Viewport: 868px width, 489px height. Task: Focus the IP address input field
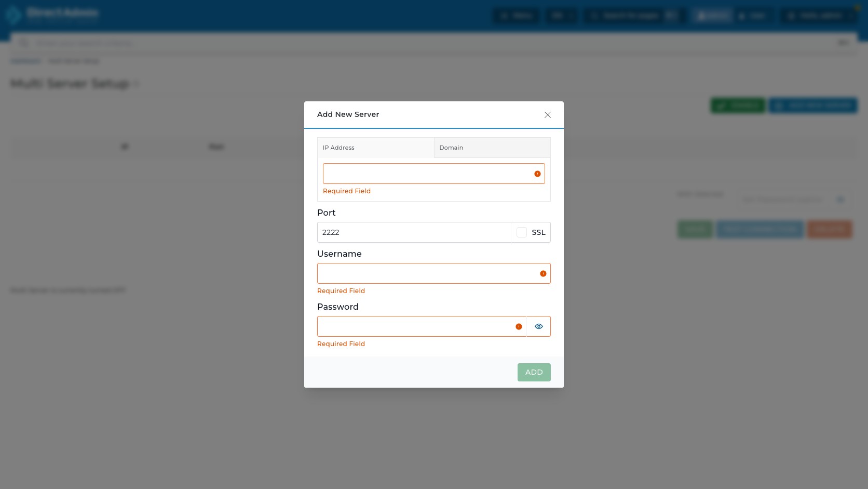tap(434, 174)
